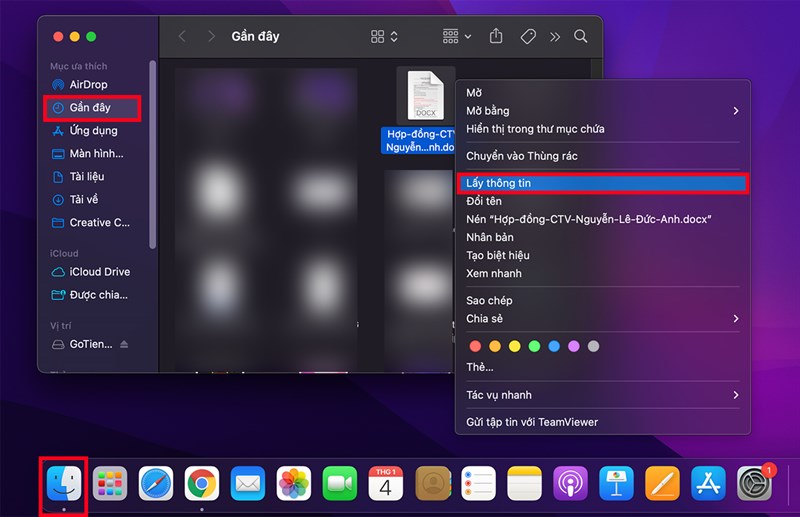Open Thẻ... tag options
The image size is (800, 517).
pyautogui.click(x=603, y=367)
